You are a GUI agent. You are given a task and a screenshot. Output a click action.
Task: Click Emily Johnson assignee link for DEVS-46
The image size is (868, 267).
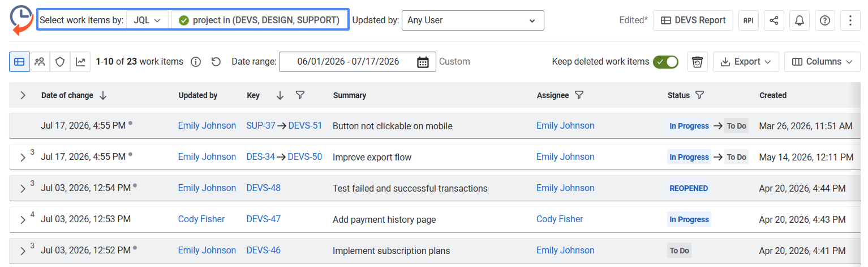point(565,251)
